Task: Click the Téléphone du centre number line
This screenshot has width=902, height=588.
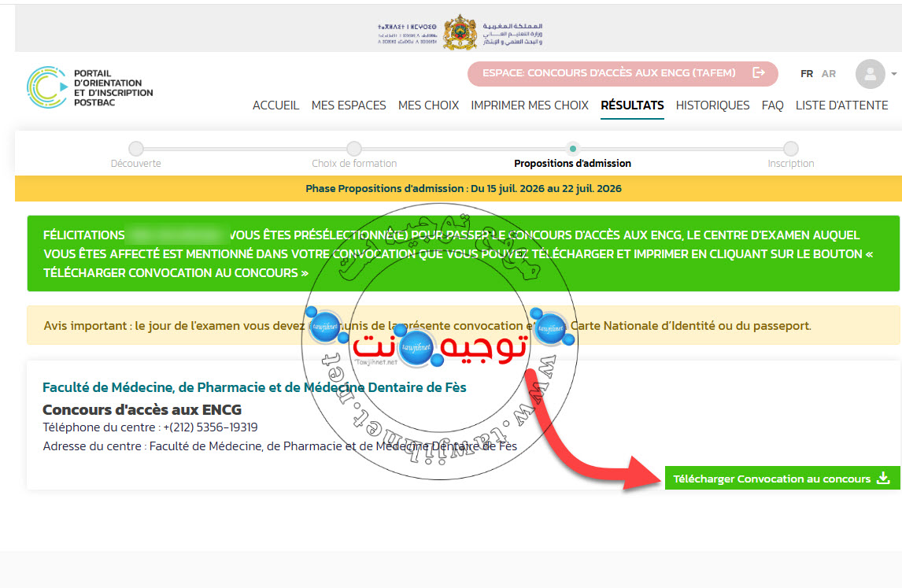Action: coord(150,427)
